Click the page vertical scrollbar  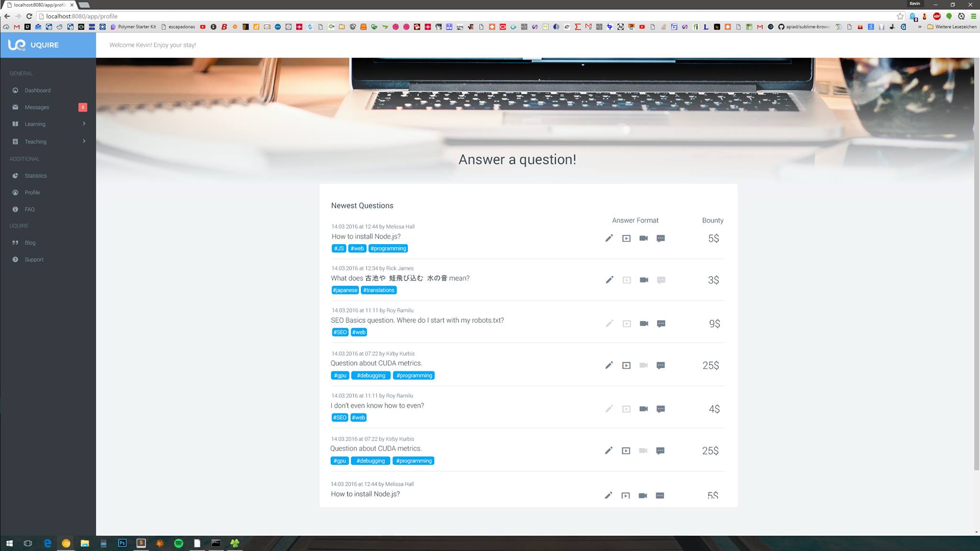pyautogui.click(x=977, y=263)
